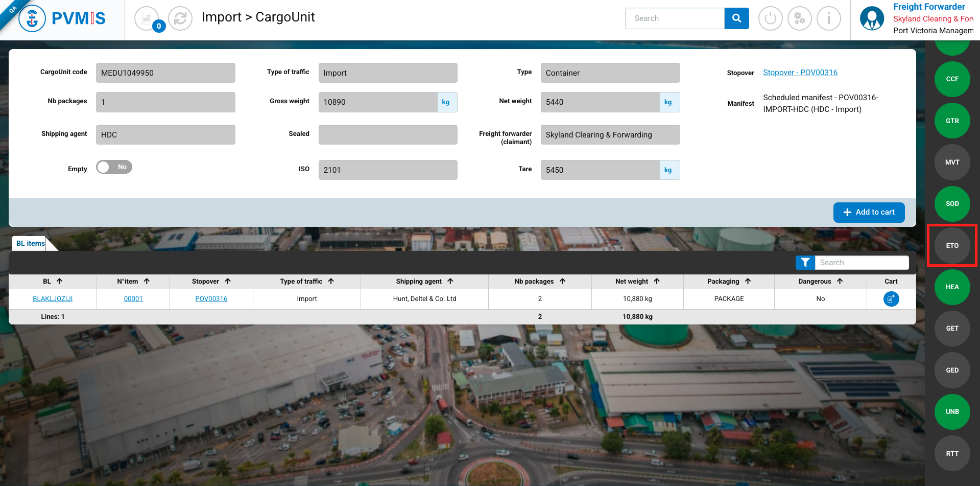Screen dimensions: 980x486
Task: Open the GTR sidebar circle
Action: 952,121
